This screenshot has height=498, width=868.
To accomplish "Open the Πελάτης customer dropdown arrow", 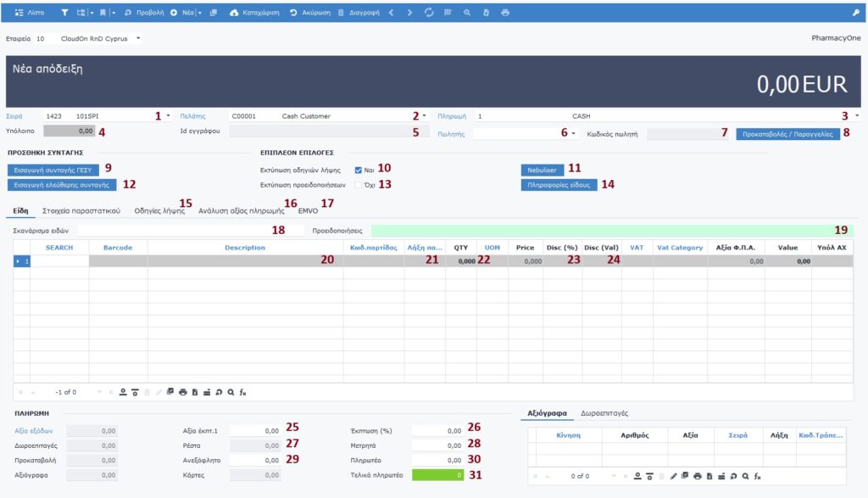I will (424, 116).
